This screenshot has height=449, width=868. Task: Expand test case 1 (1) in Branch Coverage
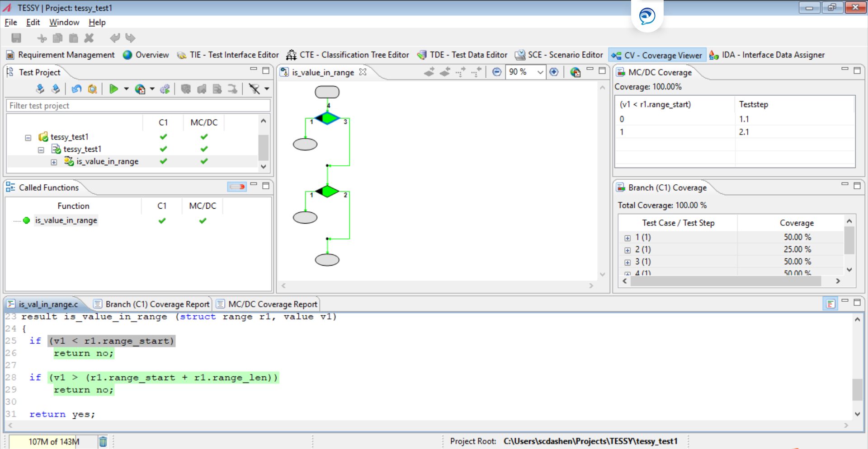(x=627, y=238)
